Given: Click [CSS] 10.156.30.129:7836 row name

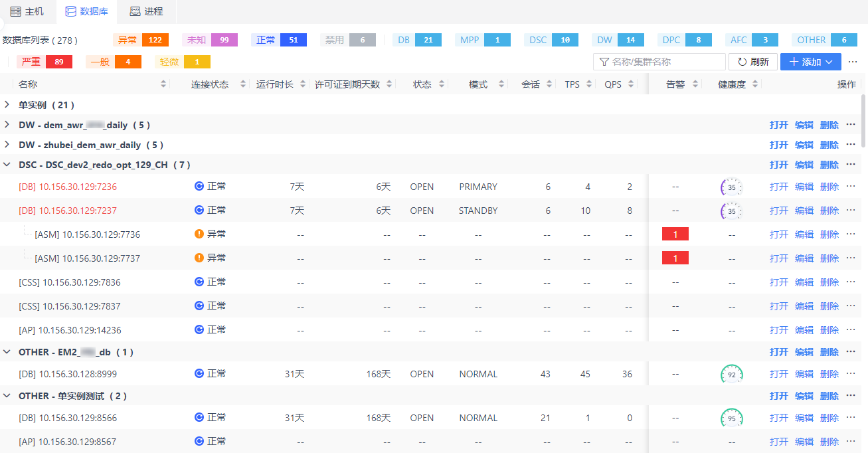Looking at the screenshot, I should click(x=70, y=282).
